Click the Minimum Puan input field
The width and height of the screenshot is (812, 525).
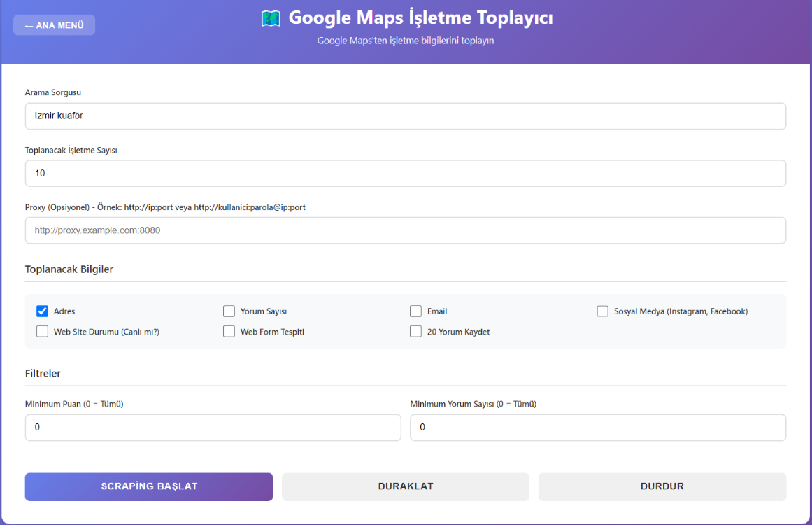(213, 428)
